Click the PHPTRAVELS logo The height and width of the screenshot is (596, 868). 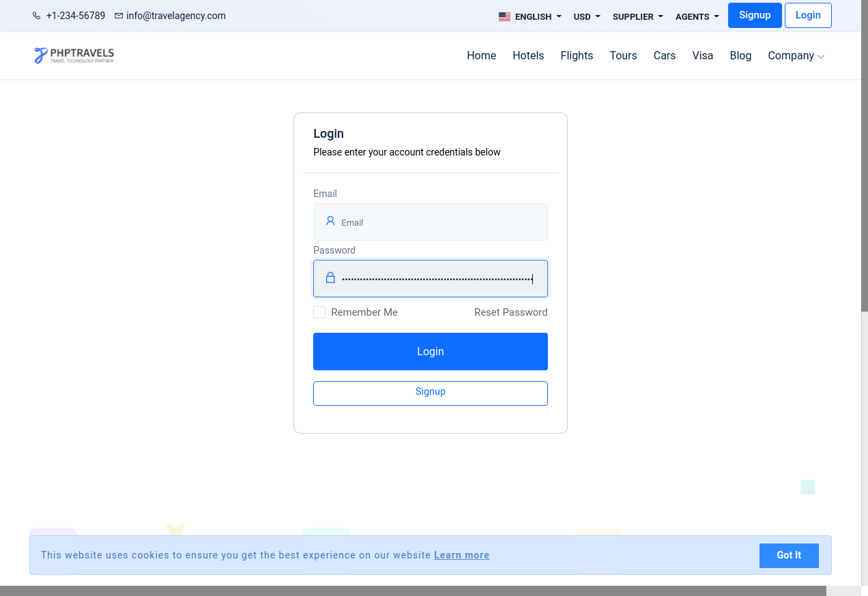74,55
